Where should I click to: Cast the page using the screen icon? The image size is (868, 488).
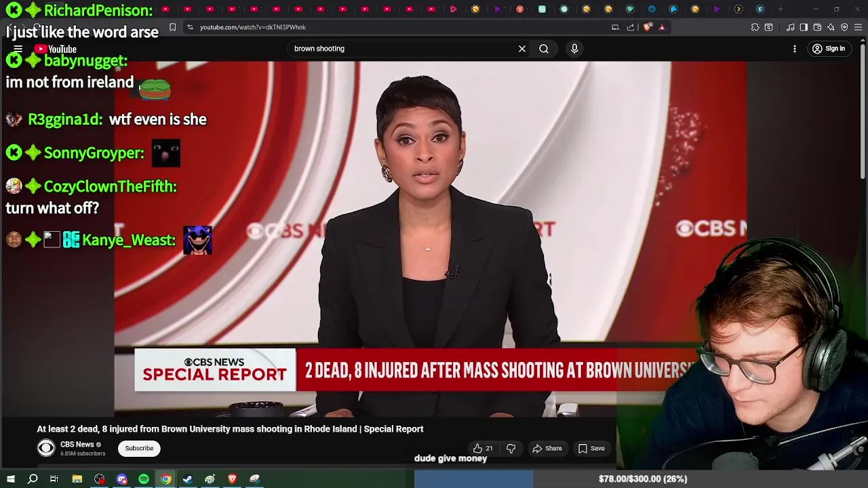pyautogui.click(x=615, y=27)
